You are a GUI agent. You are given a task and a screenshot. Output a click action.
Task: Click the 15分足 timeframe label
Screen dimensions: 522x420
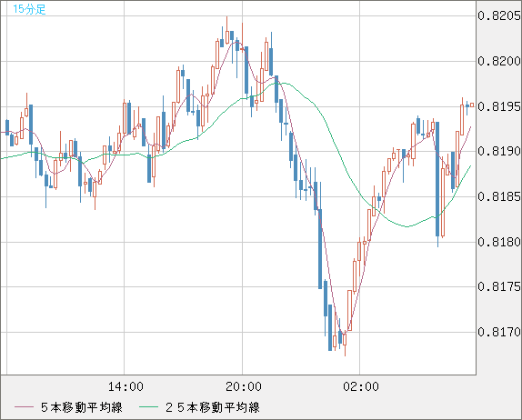click(29, 9)
